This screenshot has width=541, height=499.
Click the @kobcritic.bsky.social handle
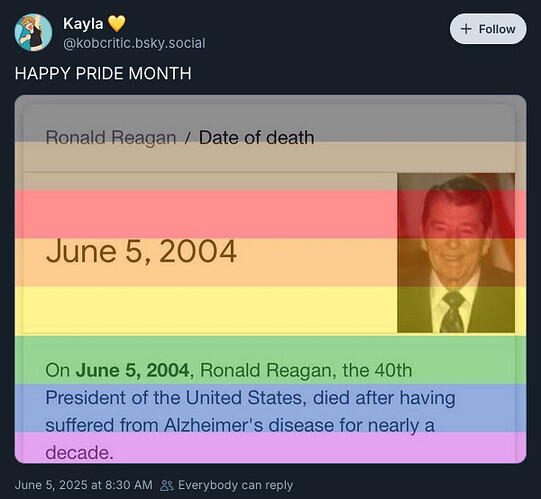[x=134, y=43]
